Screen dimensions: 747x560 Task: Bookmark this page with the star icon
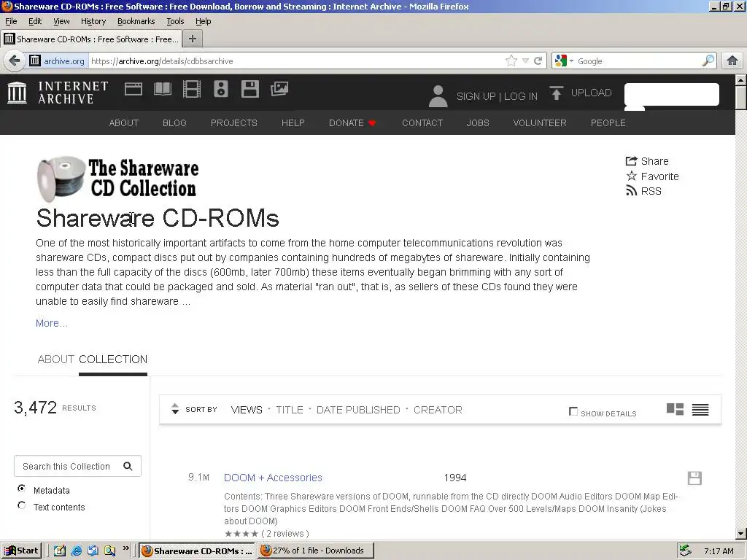tap(511, 61)
